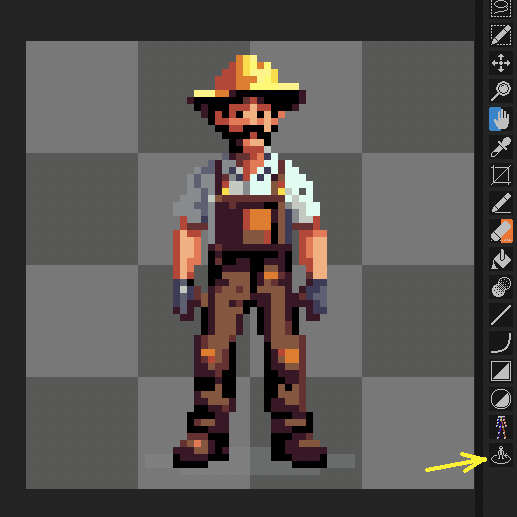
Task: Select the Bucket fill tool
Action: point(501,259)
